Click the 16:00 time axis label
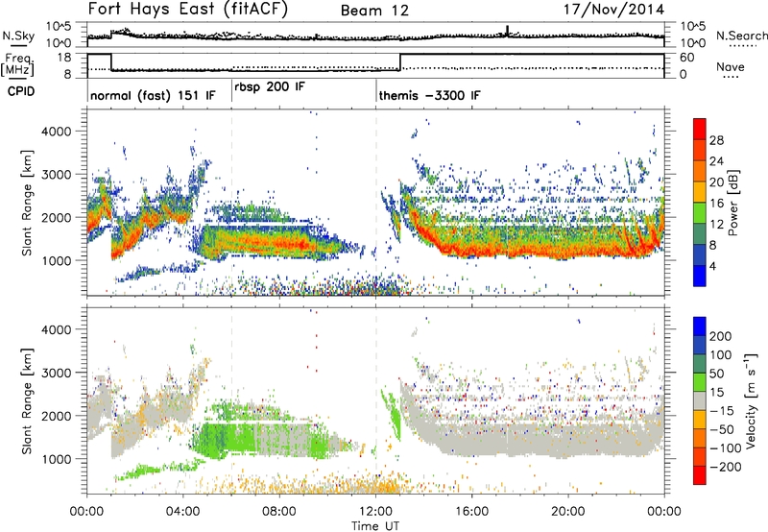The image size is (768, 532). coord(471,512)
